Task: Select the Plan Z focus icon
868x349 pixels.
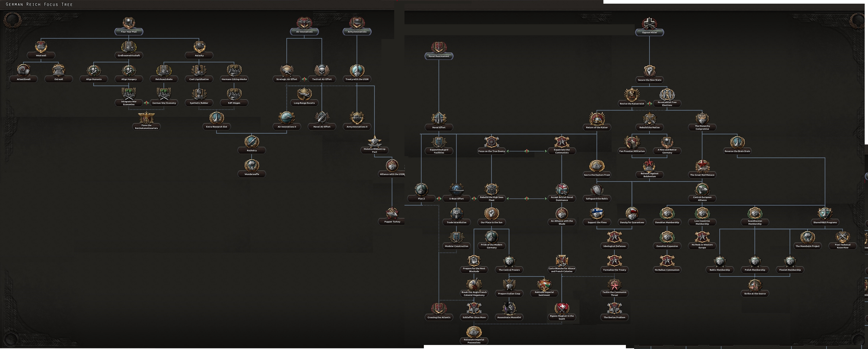Action: coord(421,190)
